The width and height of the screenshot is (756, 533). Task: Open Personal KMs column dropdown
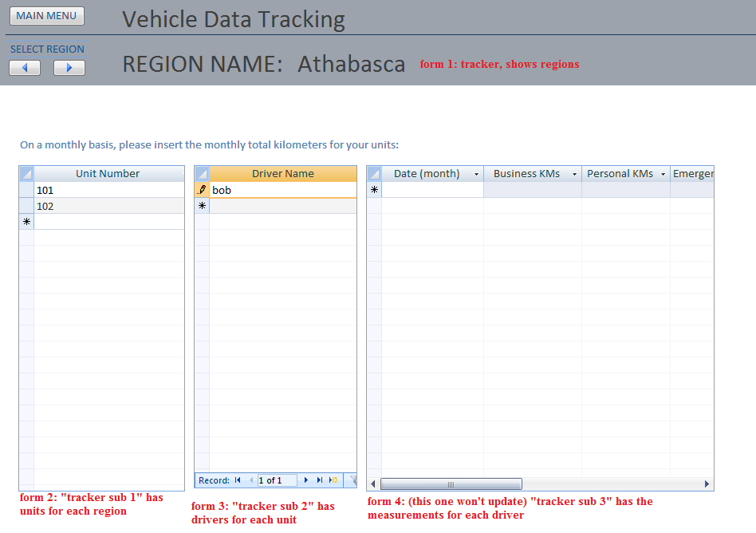click(663, 174)
